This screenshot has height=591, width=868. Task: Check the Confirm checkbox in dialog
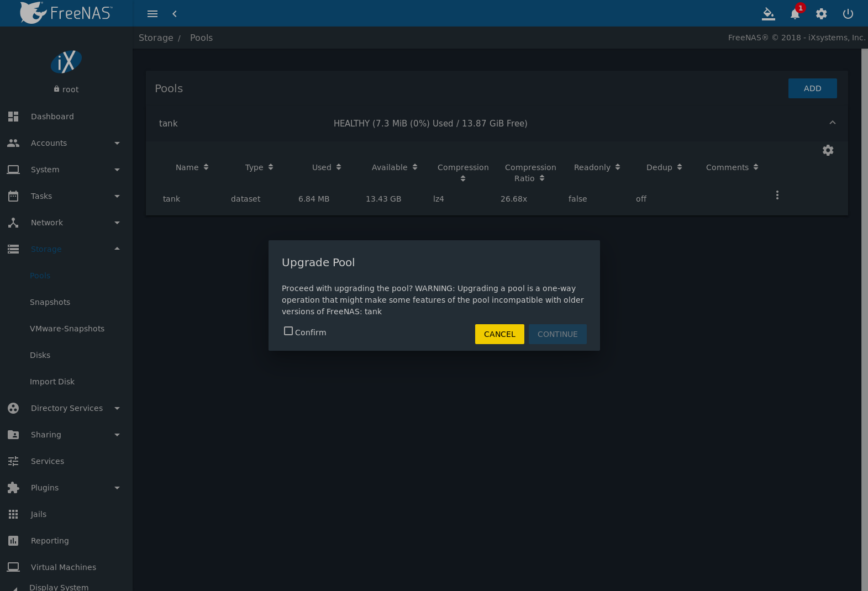[x=288, y=331]
